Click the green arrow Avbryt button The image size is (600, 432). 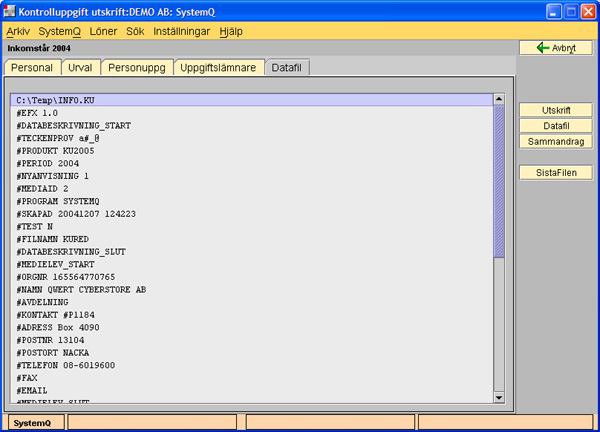click(x=556, y=47)
